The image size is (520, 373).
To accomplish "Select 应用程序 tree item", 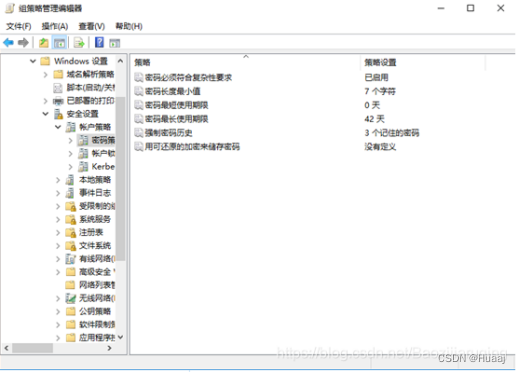I will click(x=97, y=338).
